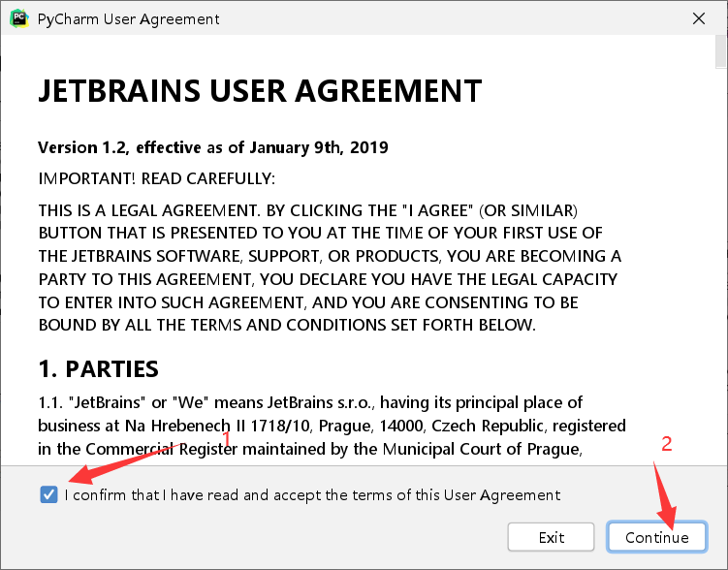
Task: Click the "IMPORTANT! READ CAREFULLY:" text
Action: (156, 178)
